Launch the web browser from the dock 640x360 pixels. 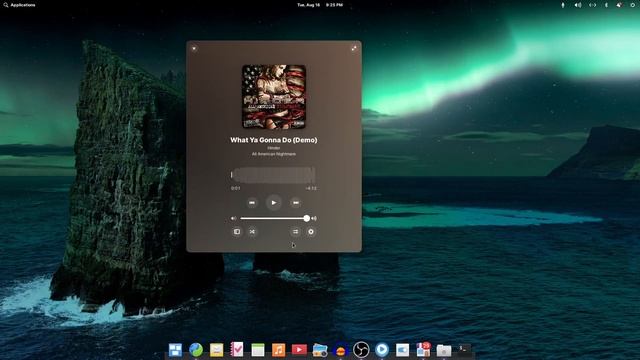point(196,350)
